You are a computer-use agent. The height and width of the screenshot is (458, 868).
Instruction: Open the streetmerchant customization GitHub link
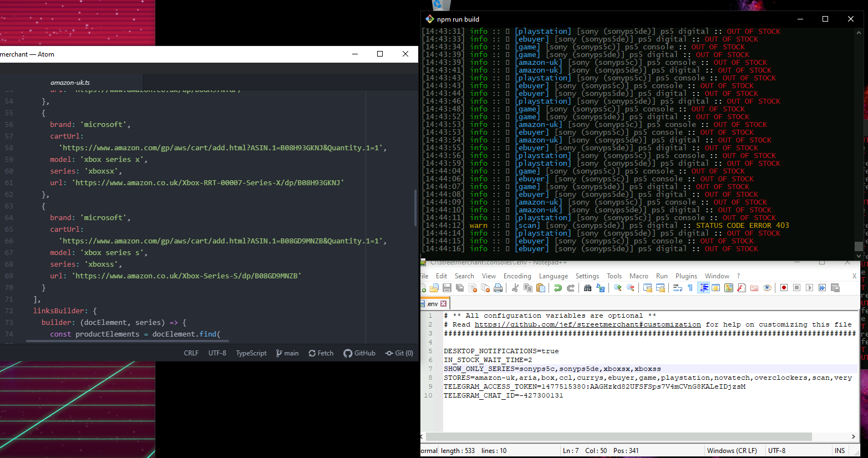[587, 324]
